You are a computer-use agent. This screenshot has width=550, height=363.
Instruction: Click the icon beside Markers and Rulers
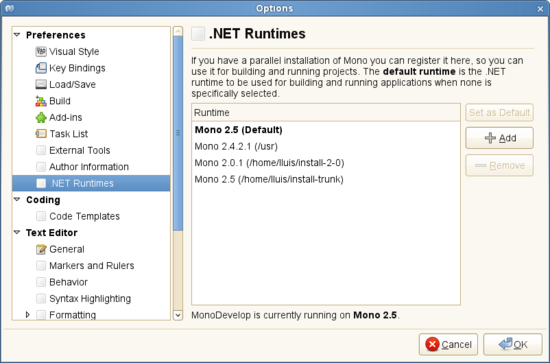coord(41,266)
